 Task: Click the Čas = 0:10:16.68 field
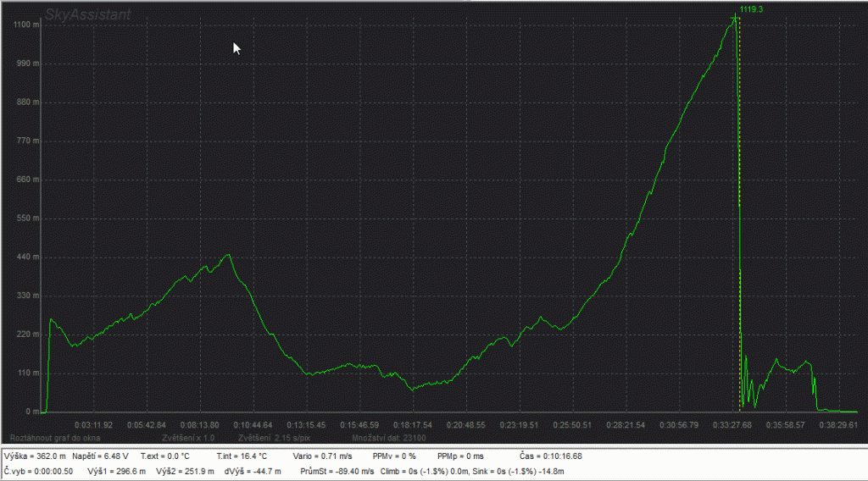(550, 456)
